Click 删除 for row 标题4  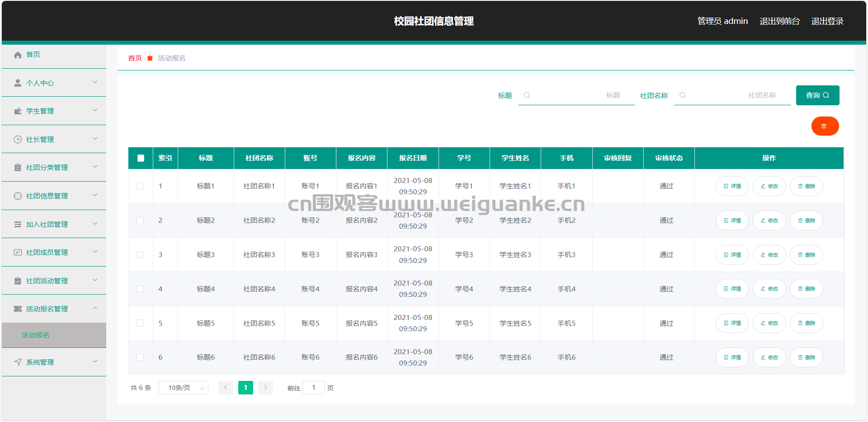tap(807, 289)
